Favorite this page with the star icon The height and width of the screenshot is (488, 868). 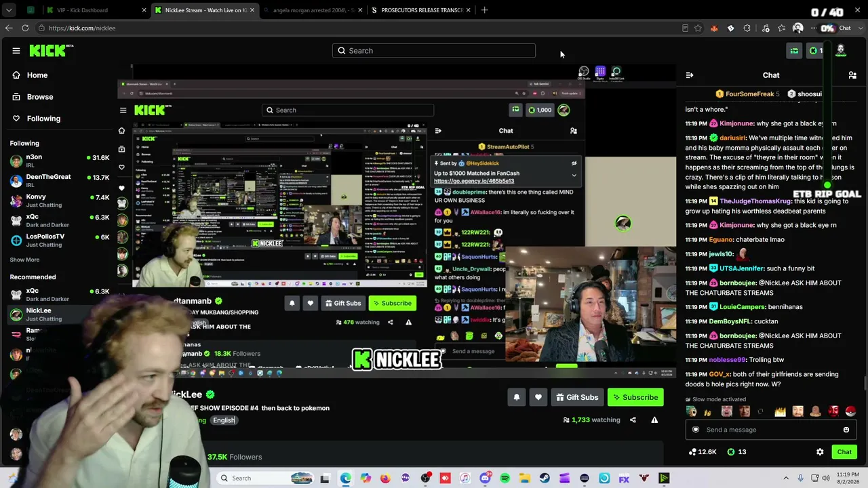click(698, 28)
